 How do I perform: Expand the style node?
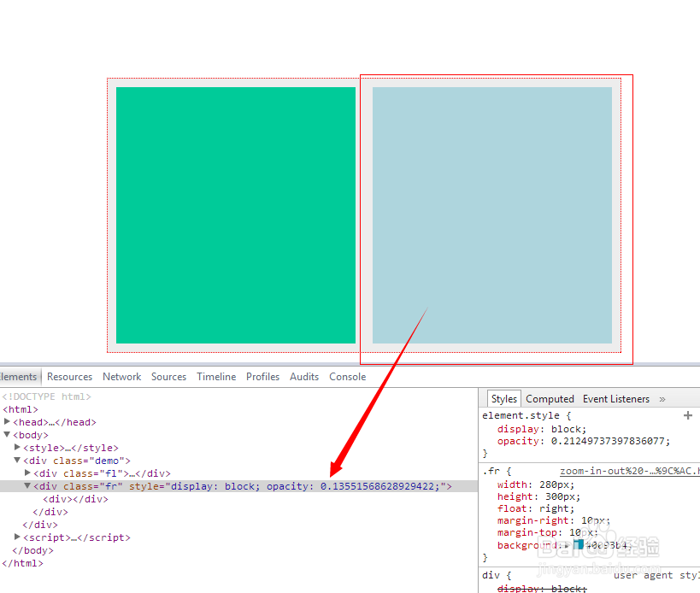pos(17,447)
